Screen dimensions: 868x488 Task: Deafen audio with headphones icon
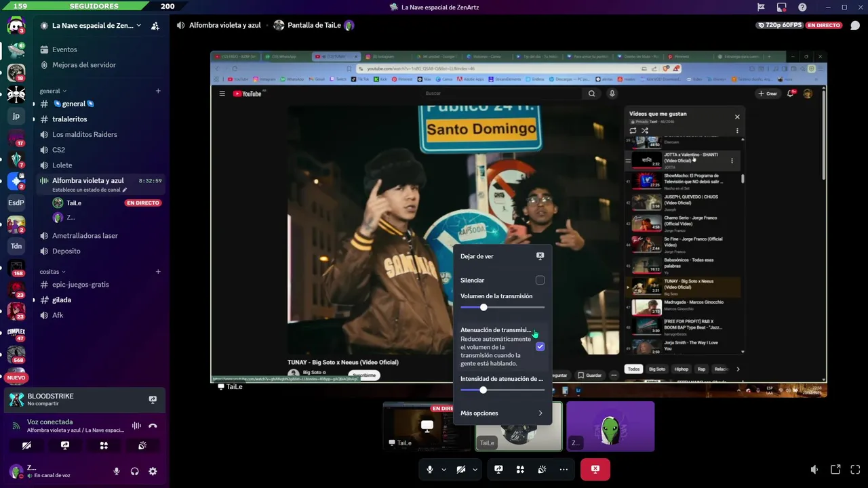pos(135,471)
